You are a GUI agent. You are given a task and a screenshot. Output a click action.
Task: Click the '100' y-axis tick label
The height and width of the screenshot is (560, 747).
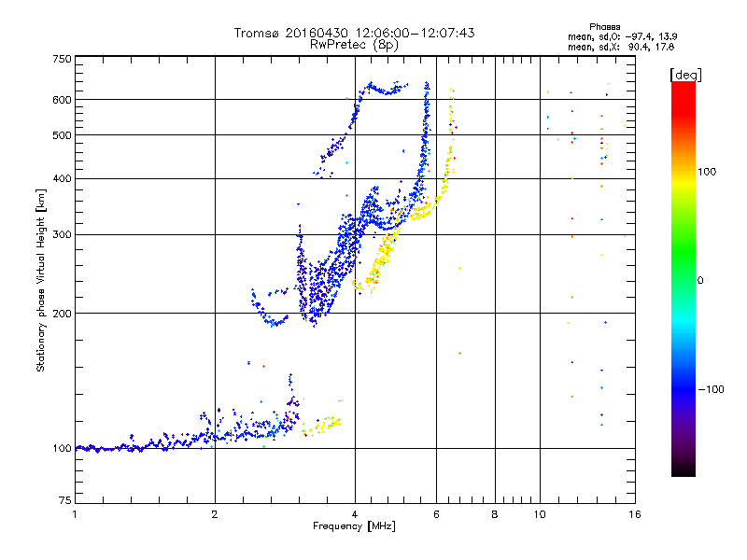coord(62,449)
